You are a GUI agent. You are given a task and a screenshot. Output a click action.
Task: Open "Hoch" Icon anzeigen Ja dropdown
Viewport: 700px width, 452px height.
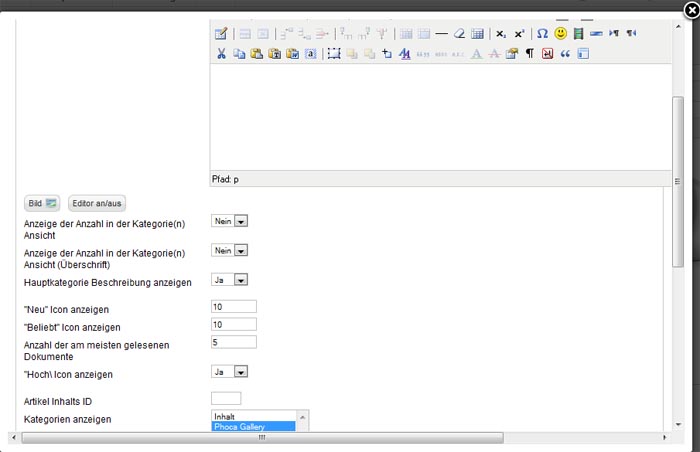coord(229,371)
